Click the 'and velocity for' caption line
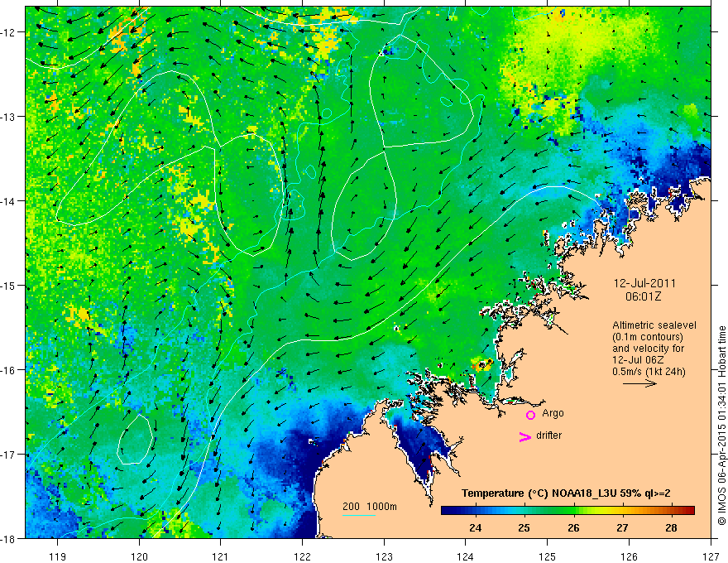 pos(648,349)
